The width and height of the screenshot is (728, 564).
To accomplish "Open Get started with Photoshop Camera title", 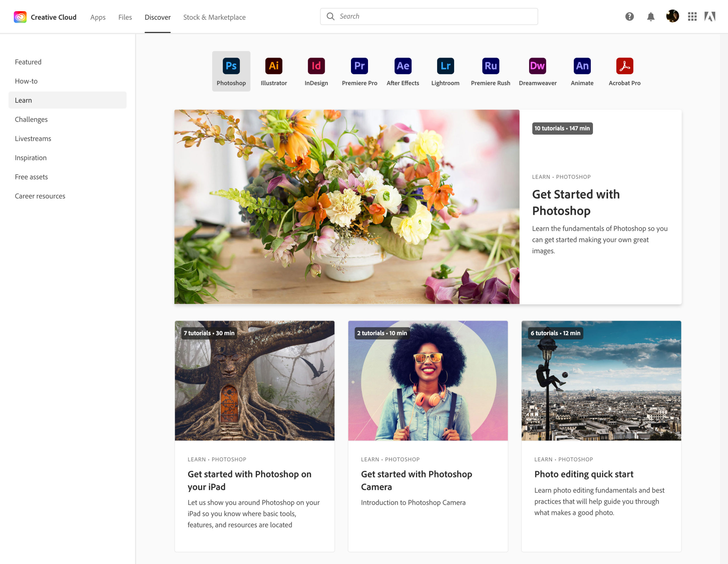I will pyautogui.click(x=416, y=480).
